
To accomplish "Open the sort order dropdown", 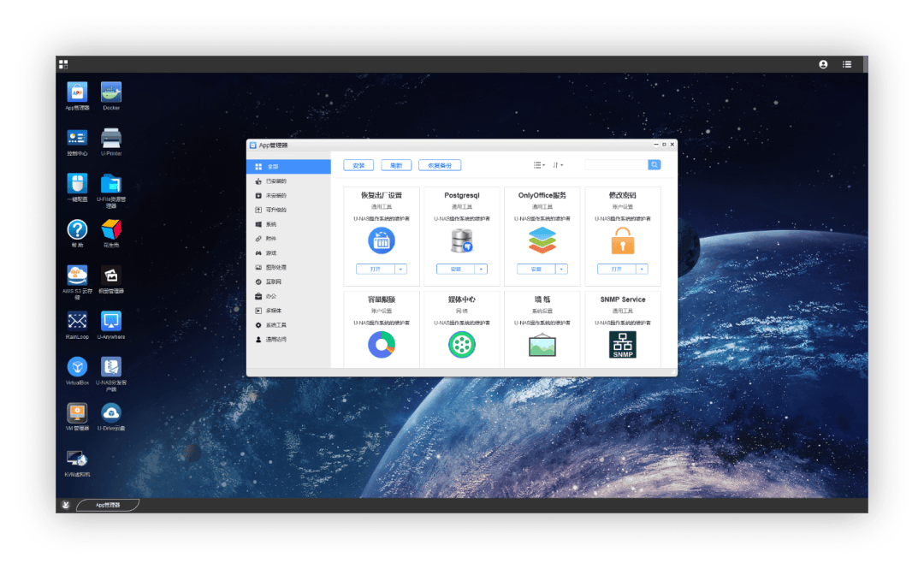I will tap(558, 165).
